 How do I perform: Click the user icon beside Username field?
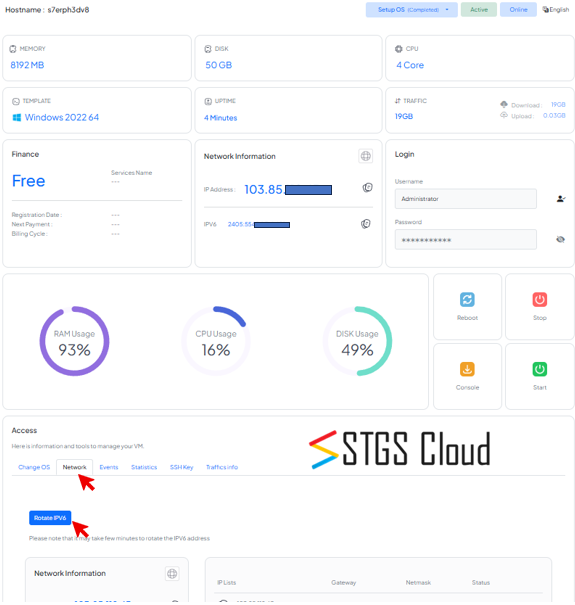(561, 199)
